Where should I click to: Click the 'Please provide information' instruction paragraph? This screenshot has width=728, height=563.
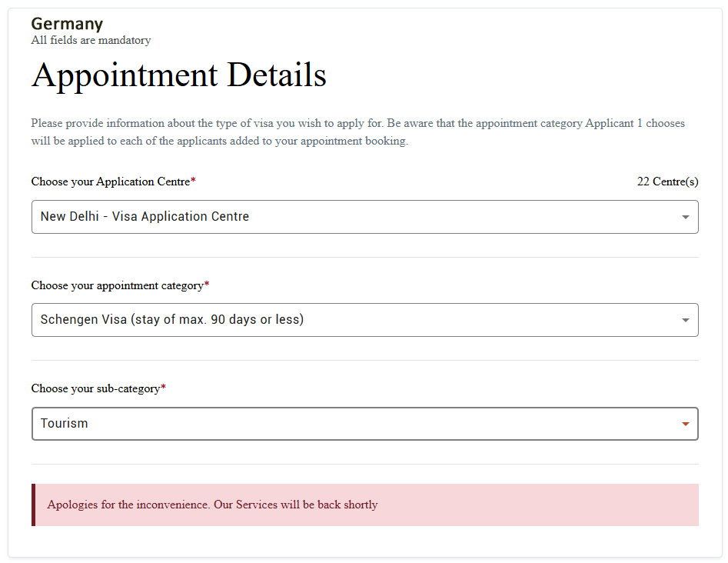358,132
